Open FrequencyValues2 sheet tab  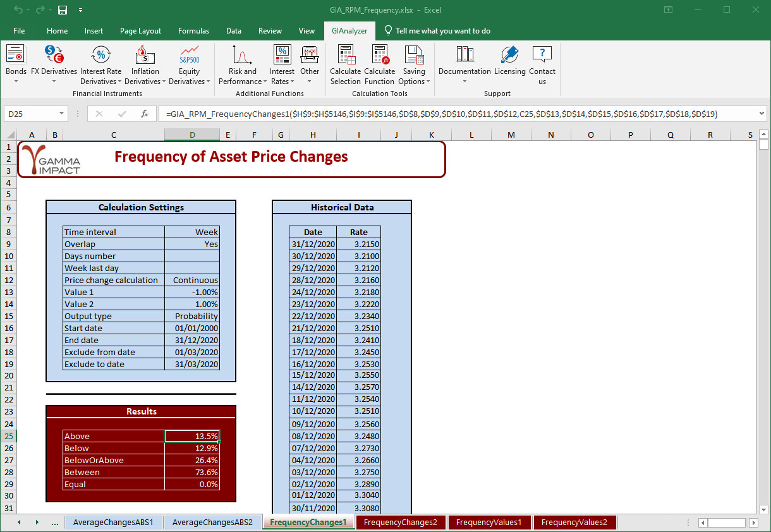click(x=574, y=523)
